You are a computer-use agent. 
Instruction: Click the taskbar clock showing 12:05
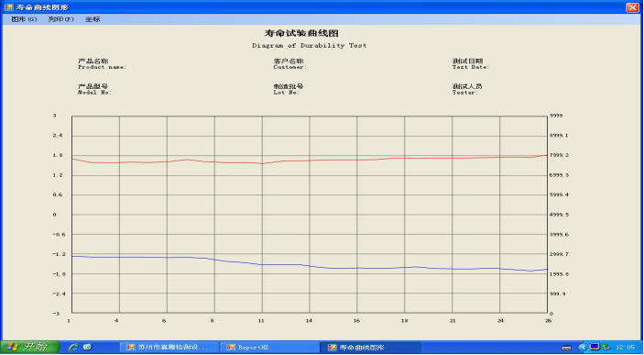(625, 348)
